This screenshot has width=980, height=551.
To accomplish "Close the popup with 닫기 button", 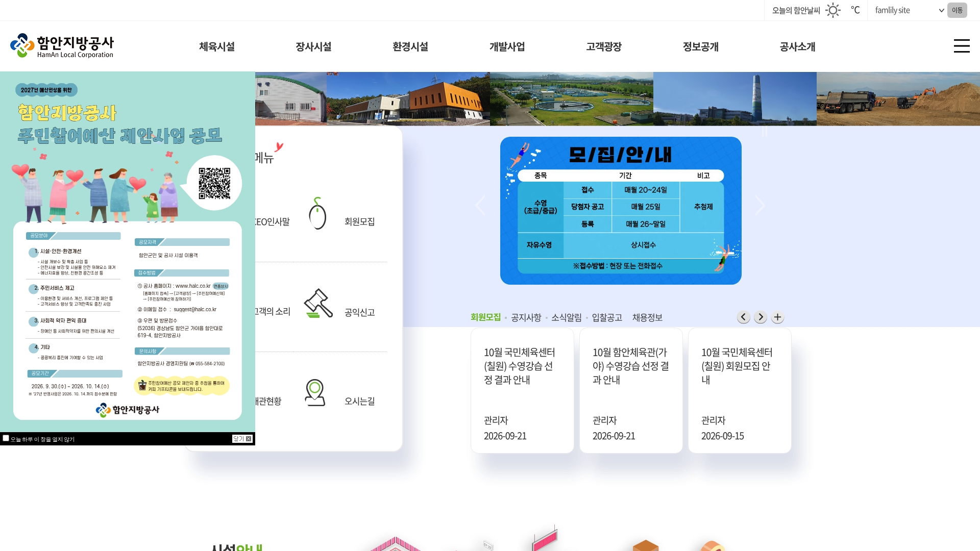I will coord(242,439).
